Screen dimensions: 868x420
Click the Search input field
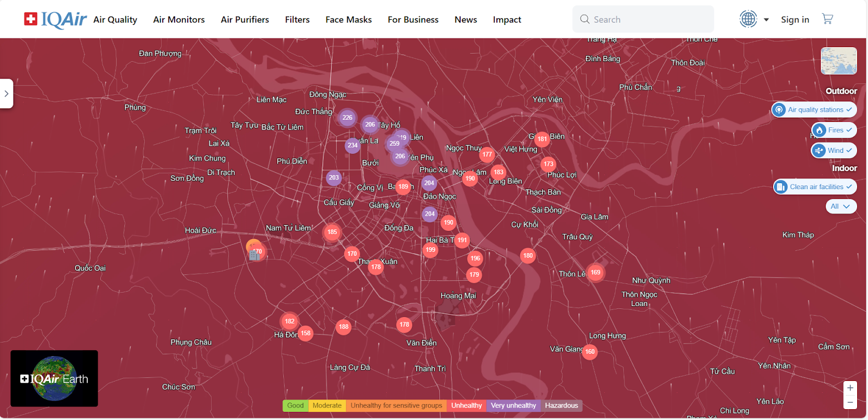(648, 20)
